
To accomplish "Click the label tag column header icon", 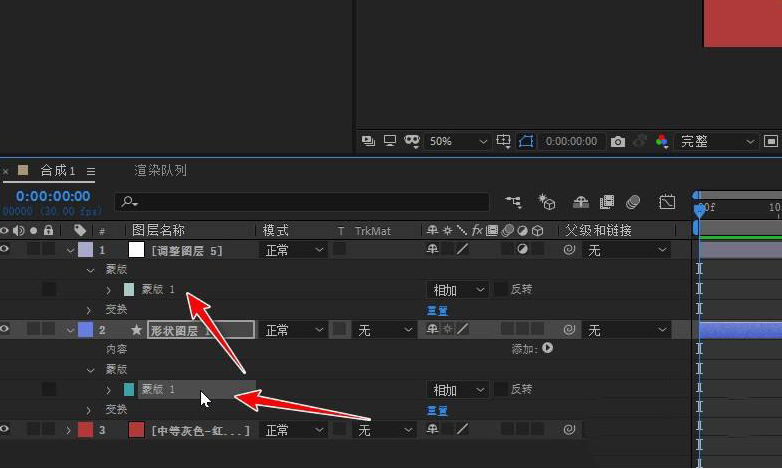I will point(79,230).
